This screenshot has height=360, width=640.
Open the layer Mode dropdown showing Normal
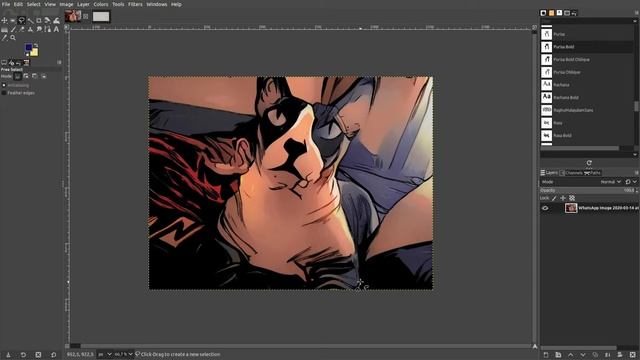(x=611, y=182)
